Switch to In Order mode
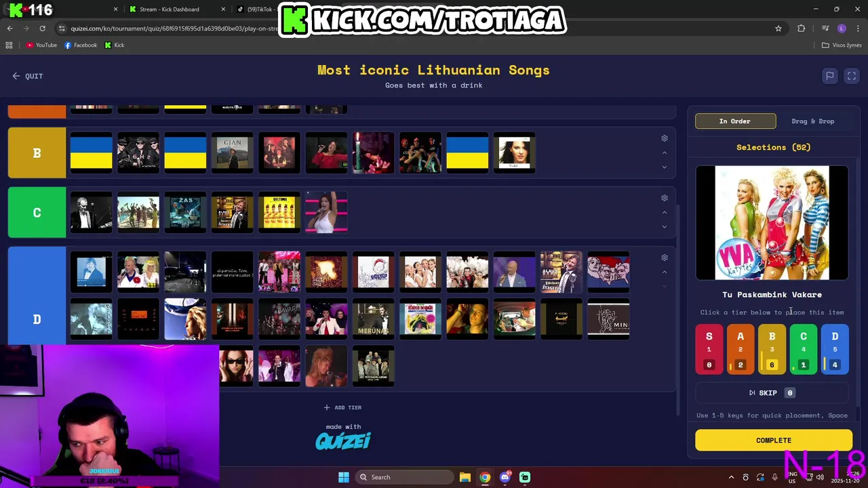Viewport: 868px width, 488px height. (735, 121)
